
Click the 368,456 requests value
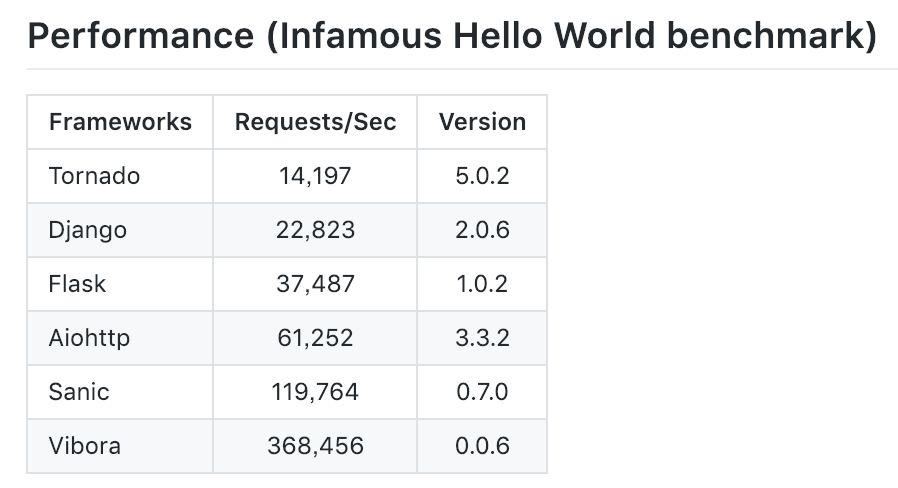pos(315,446)
